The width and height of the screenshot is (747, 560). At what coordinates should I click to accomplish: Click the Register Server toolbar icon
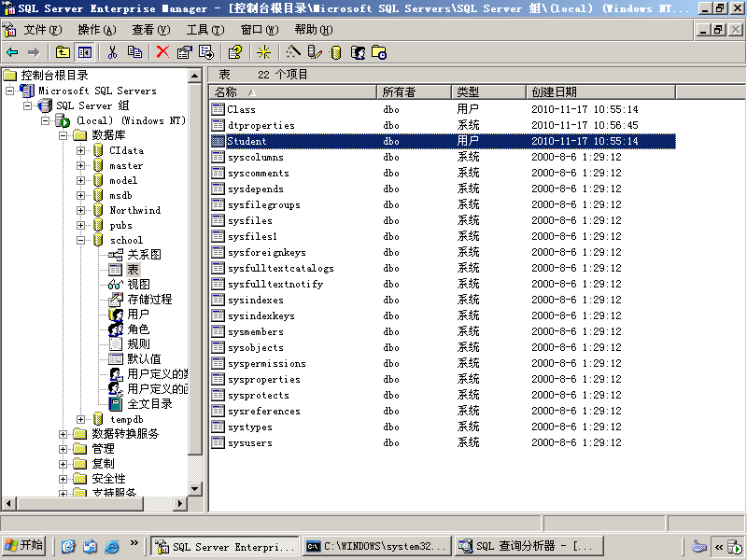tap(315, 52)
